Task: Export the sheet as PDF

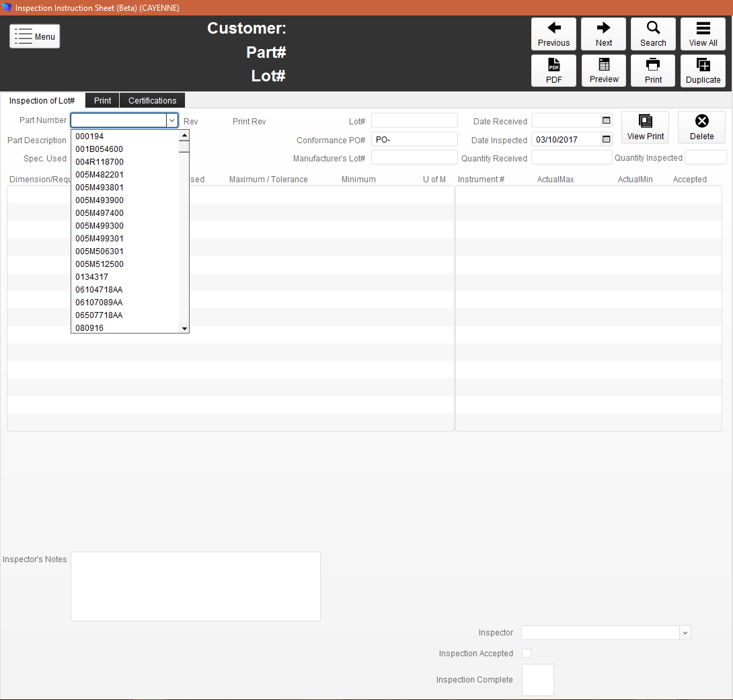Action: pos(553,71)
